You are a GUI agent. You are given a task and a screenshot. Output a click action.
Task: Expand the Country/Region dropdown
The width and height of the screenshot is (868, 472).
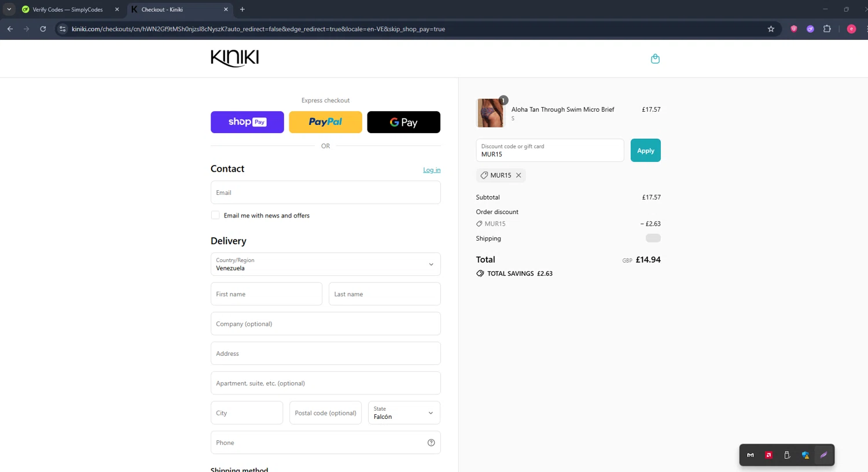point(325,264)
